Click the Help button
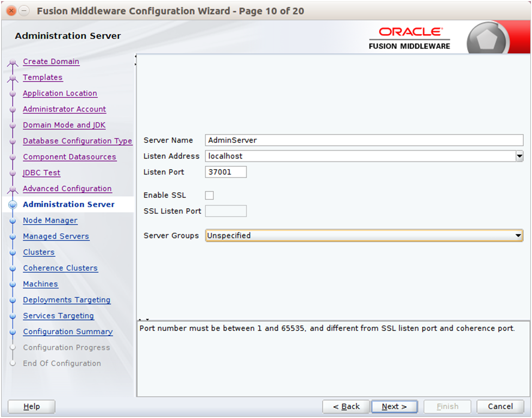This screenshot has width=532, height=418. (32, 407)
